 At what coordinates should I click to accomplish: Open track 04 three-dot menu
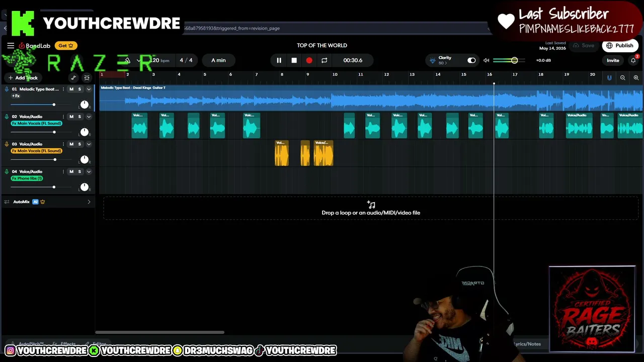pyautogui.click(x=63, y=172)
